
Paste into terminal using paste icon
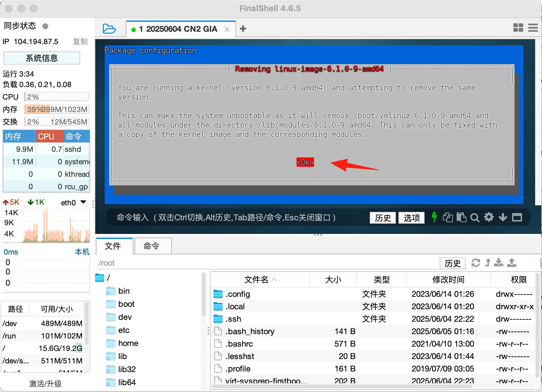pos(461,217)
